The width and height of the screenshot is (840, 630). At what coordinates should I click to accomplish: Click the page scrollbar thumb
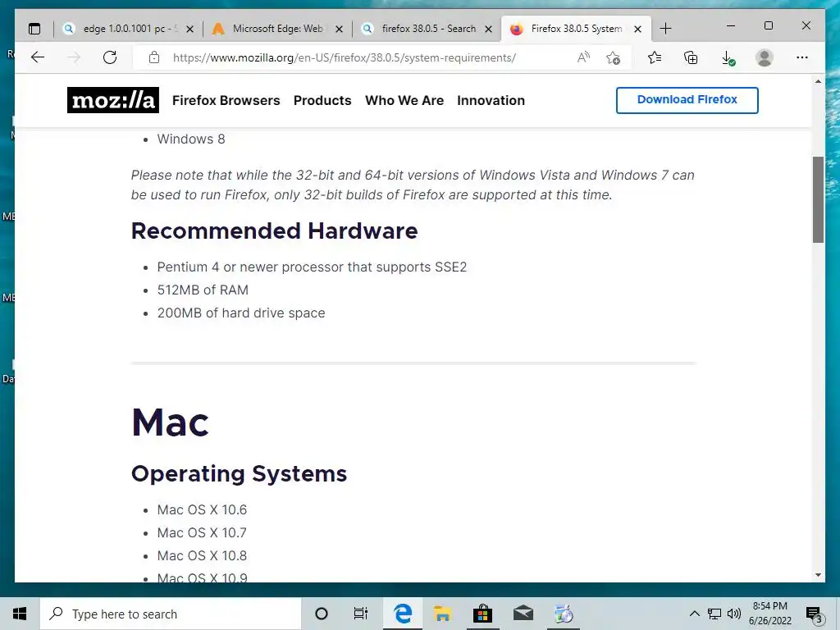[818, 199]
